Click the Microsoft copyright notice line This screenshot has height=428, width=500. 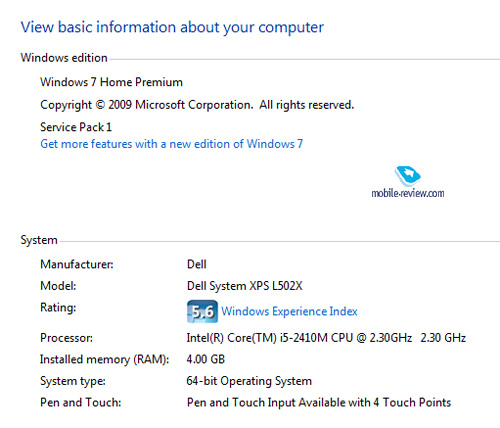tap(197, 105)
